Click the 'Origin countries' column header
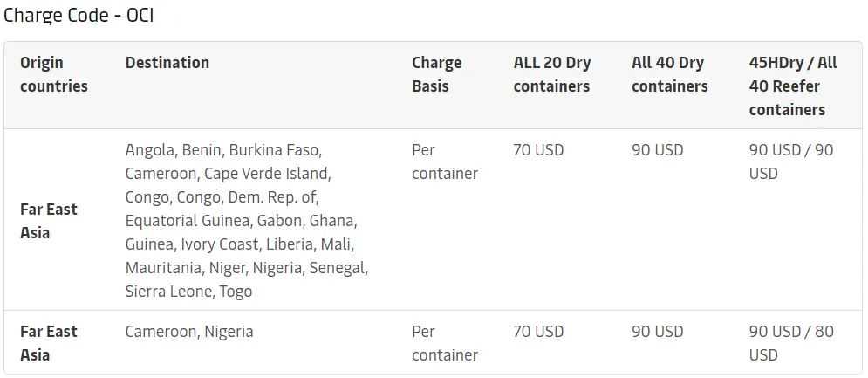Viewport: 868px width, 378px height. 54,74
